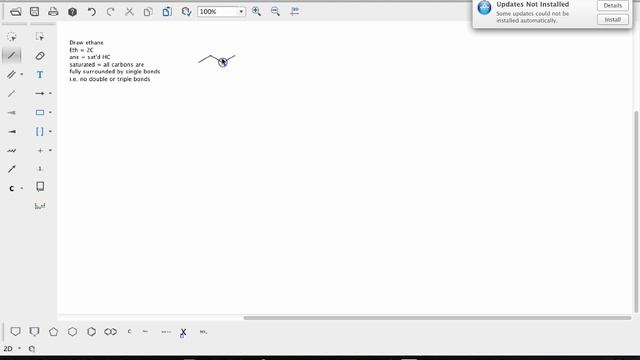
Task: Select the text T tool
Action: 40,75
